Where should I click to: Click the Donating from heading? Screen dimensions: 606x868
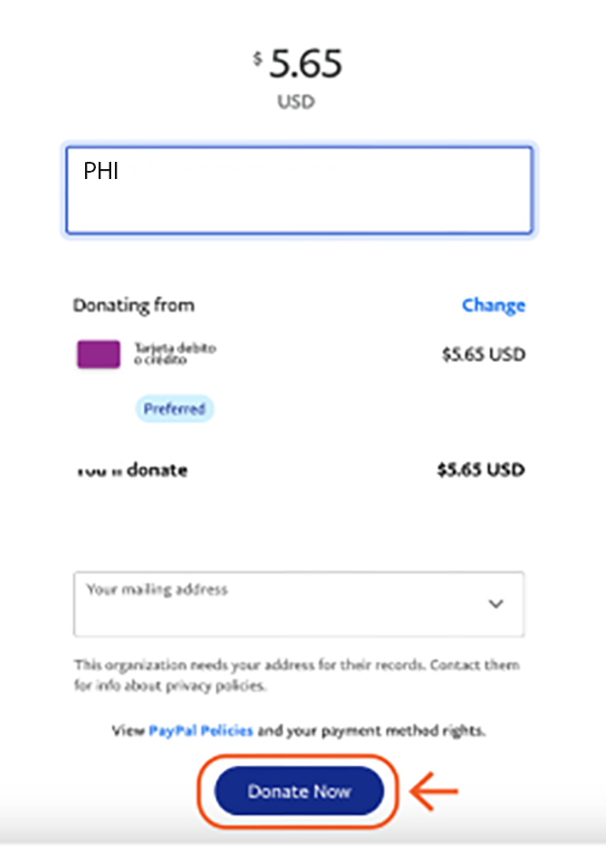point(134,306)
